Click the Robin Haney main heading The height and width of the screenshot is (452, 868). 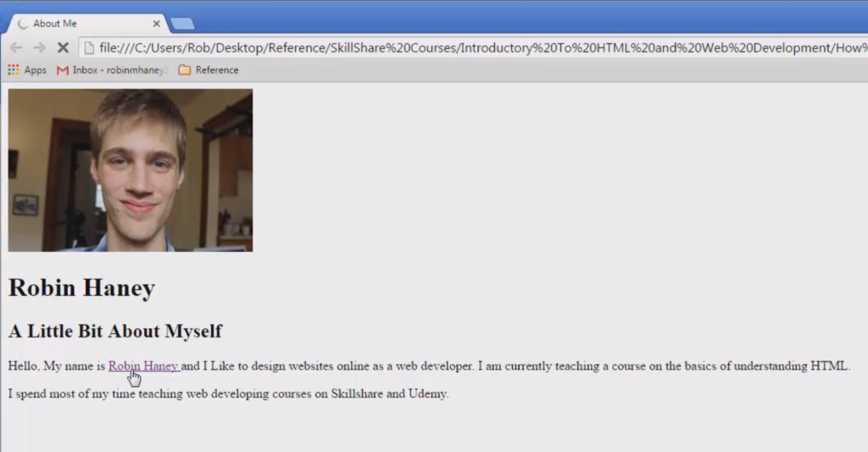point(82,288)
